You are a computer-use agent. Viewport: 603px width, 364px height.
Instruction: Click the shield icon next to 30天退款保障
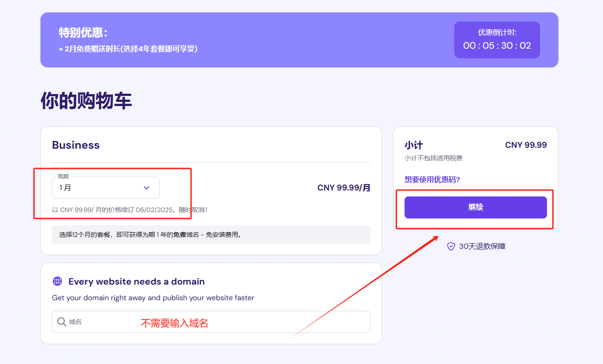pos(451,246)
